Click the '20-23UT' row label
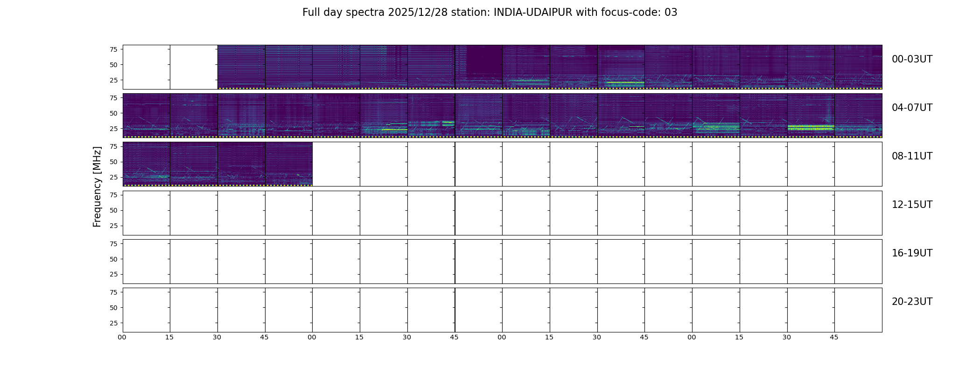 pos(912,302)
